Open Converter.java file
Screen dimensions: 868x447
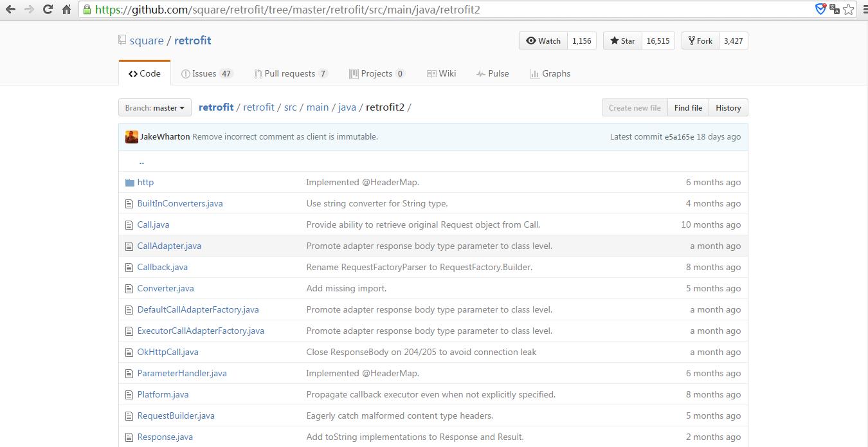pyautogui.click(x=165, y=289)
